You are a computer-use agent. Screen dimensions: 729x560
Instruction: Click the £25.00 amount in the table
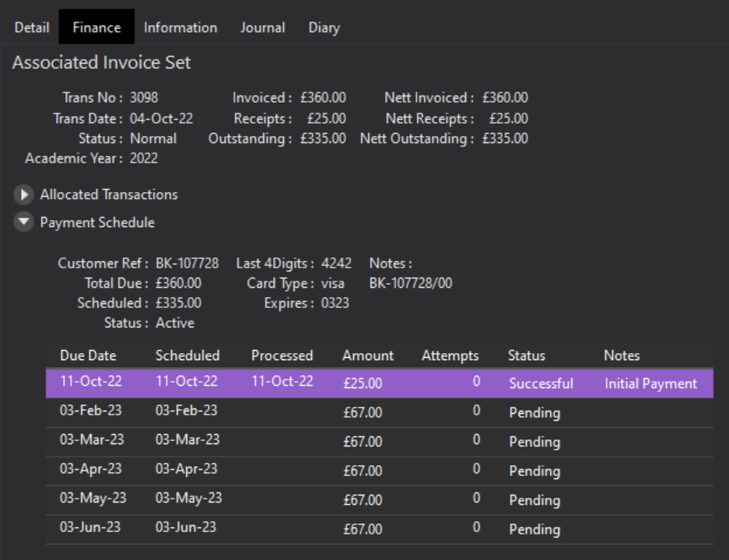pos(363,383)
